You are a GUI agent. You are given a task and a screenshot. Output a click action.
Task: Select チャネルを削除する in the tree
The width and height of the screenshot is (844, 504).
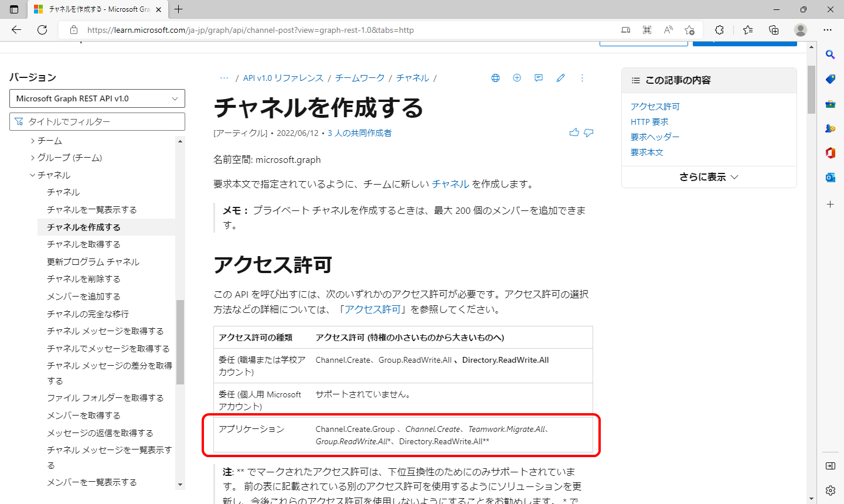click(x=84, y=279)
